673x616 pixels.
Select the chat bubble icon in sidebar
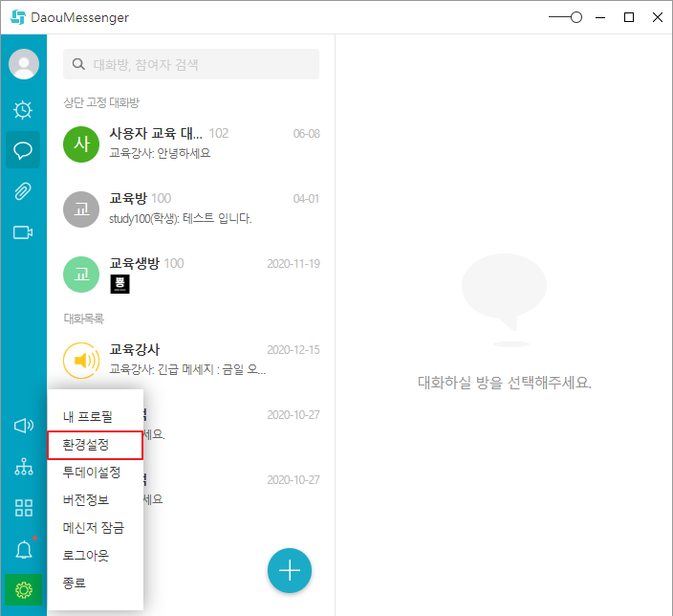click(x=24, y=150)
